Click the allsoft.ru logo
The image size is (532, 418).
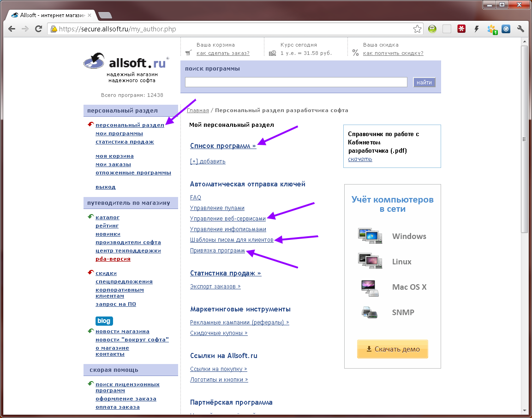[126, 62]
